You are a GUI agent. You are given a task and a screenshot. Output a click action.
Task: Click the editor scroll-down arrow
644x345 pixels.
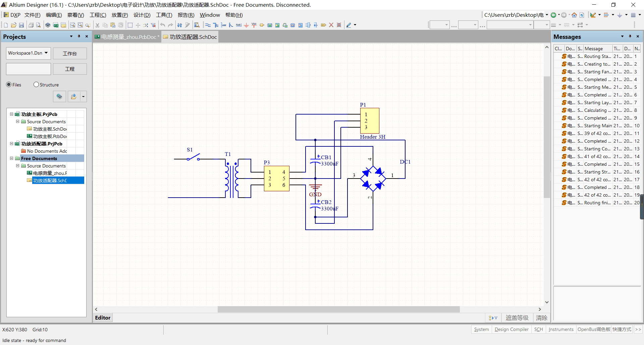[547, 302]
